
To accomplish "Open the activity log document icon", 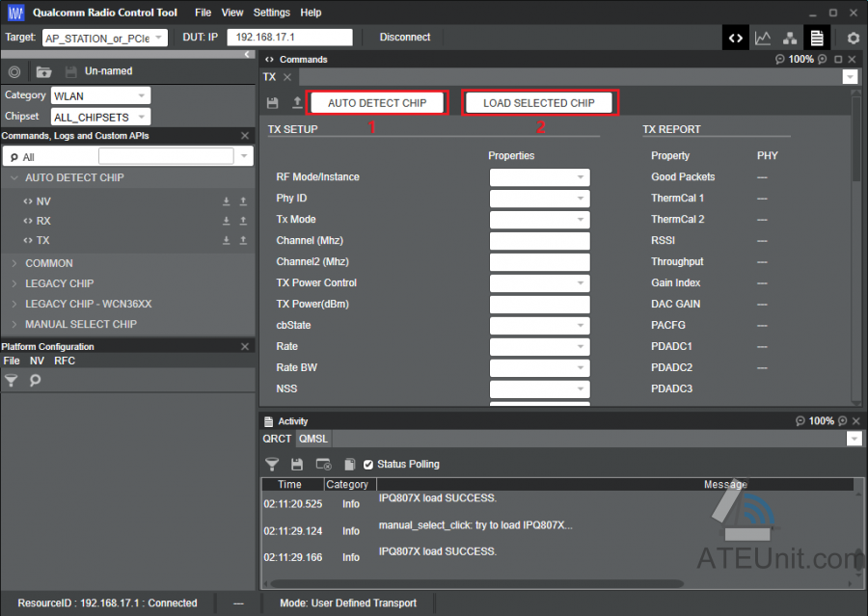I will click(817, 39).
